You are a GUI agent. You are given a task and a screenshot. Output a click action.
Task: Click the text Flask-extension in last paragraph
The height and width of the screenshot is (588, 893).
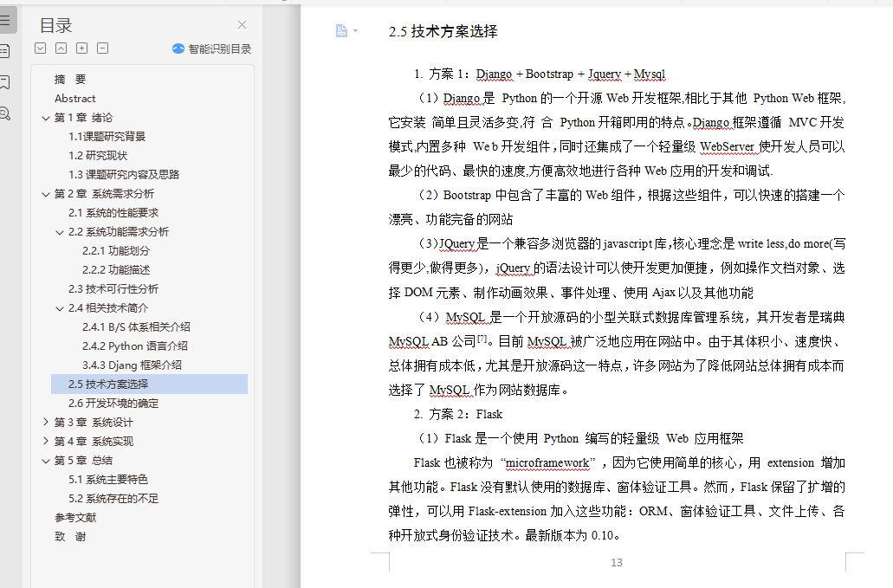click(507, 512)
